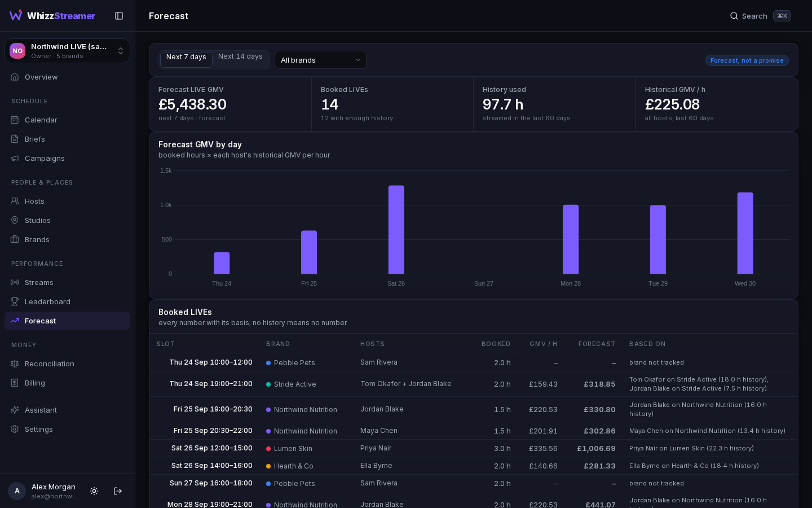Viewport: 812px width, 508px height.
Task: Click the Settings gear icon
Action: tap(15, 429)
